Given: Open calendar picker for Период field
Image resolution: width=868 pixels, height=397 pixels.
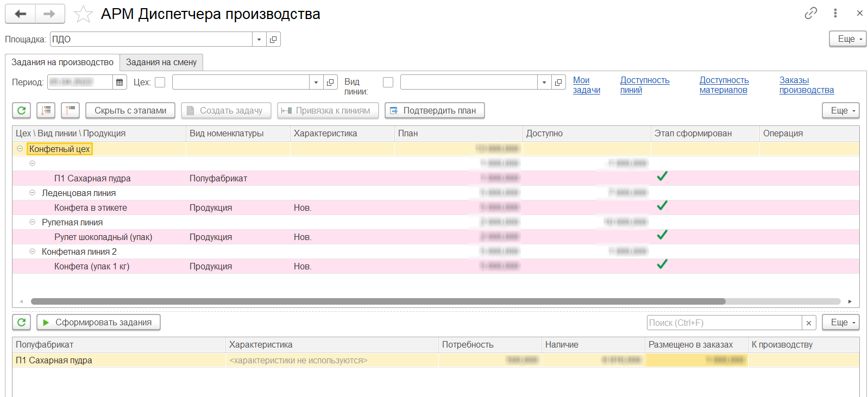Looking at the screenshot, I should pos(119,82).
